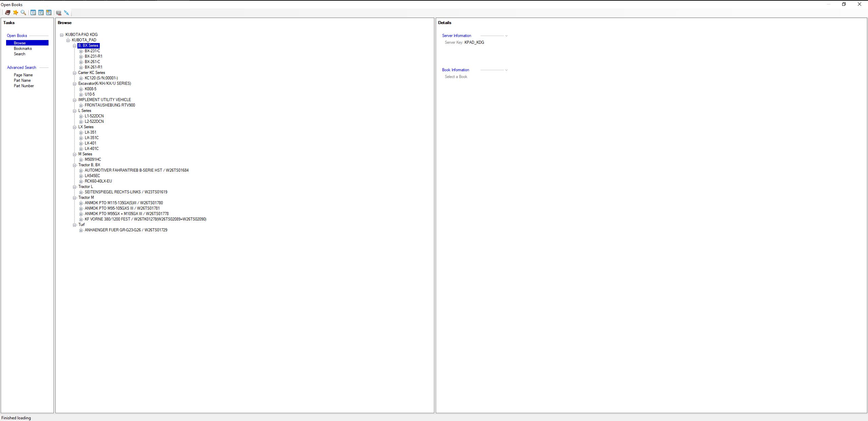Select the L Series category
Image resolution: width=868 pixels, height=421 pixels.
pyautogui.click(x=84, y=111)
